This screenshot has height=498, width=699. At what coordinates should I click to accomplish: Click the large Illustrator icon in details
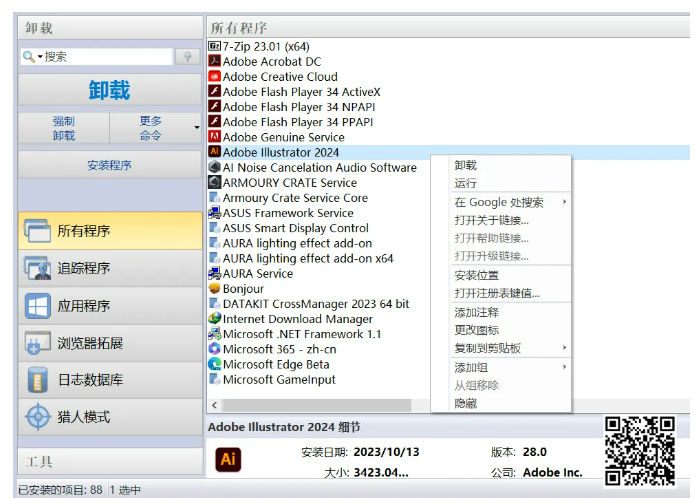click(228, 460)
